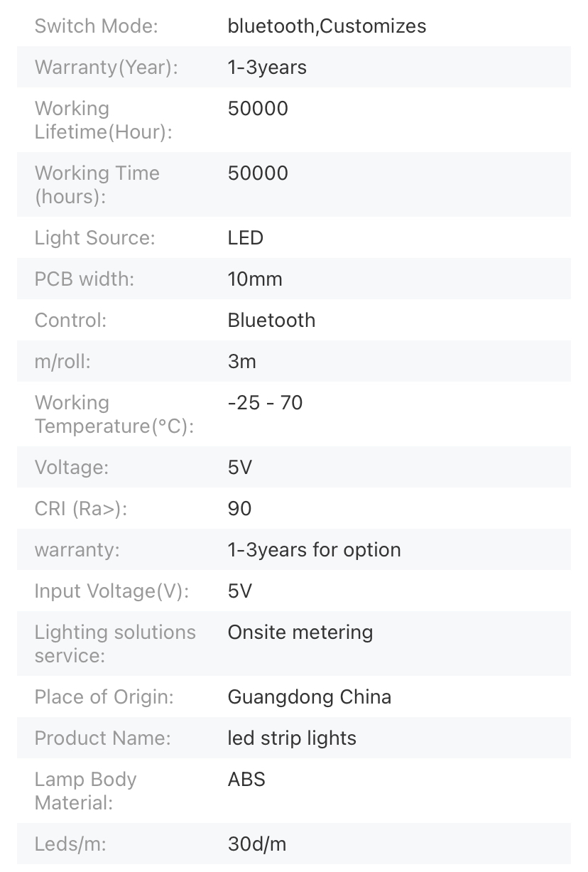Select the Light Source LED value
Screen dimensions: 588x872
click(246, 237)
